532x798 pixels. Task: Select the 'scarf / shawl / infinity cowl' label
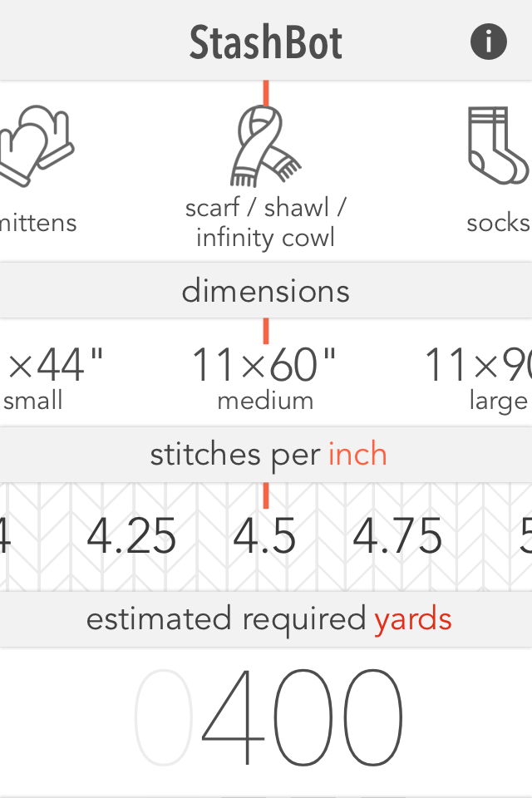265,222
